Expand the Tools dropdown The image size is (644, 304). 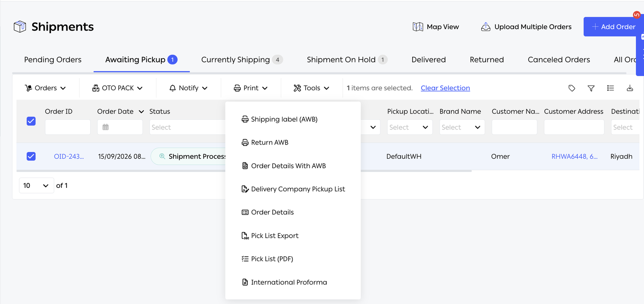(312, 88)
